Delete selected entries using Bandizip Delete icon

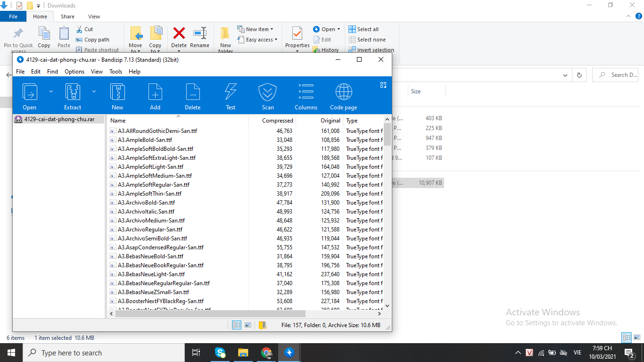point(193,92)
